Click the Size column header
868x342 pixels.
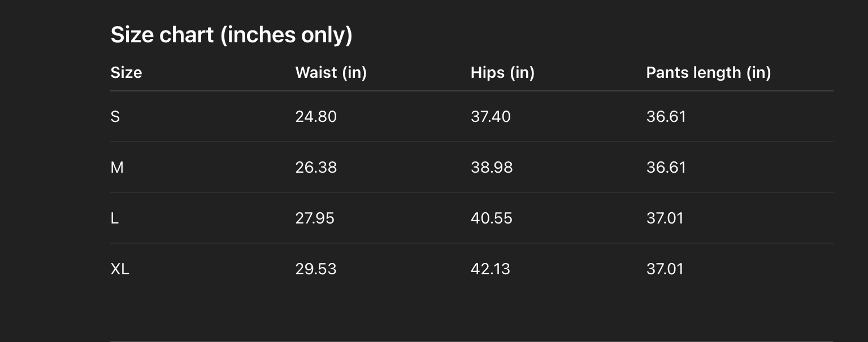click(126, 73)
